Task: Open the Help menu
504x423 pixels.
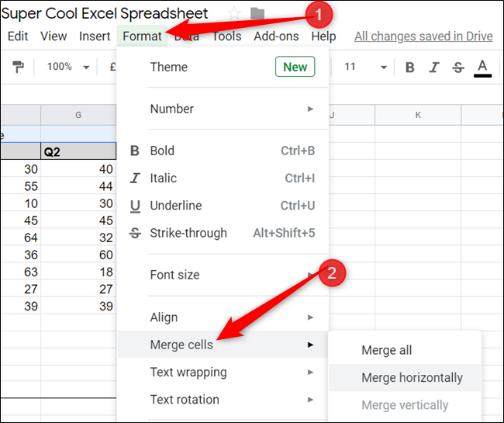Action: (323, 36)
